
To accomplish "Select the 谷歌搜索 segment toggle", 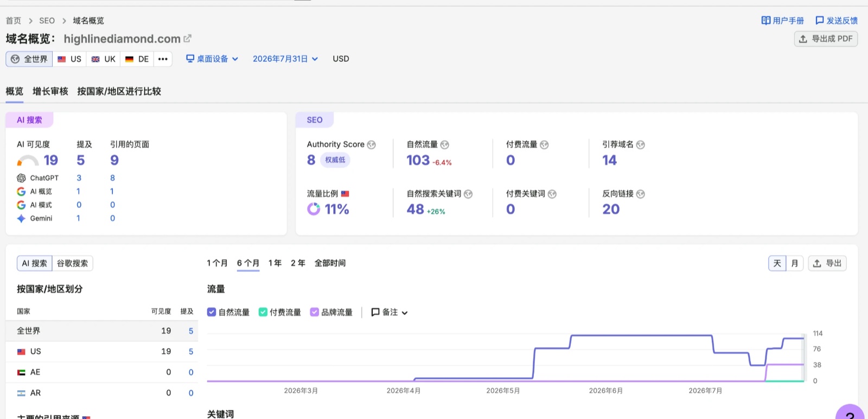I will point(73,263).
